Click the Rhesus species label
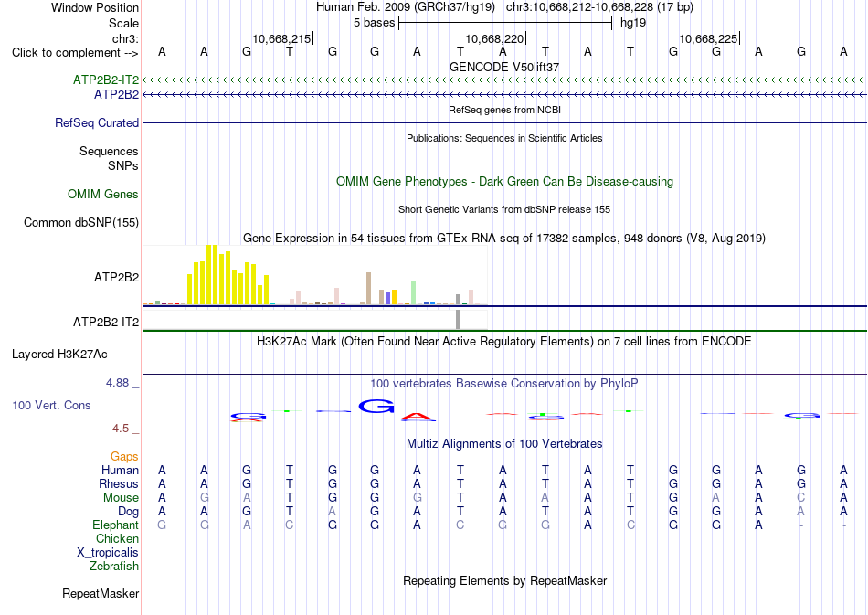Image resolution: width=868 pixels, height=615 pixels. pyautogui.click(x=119, y=484)
